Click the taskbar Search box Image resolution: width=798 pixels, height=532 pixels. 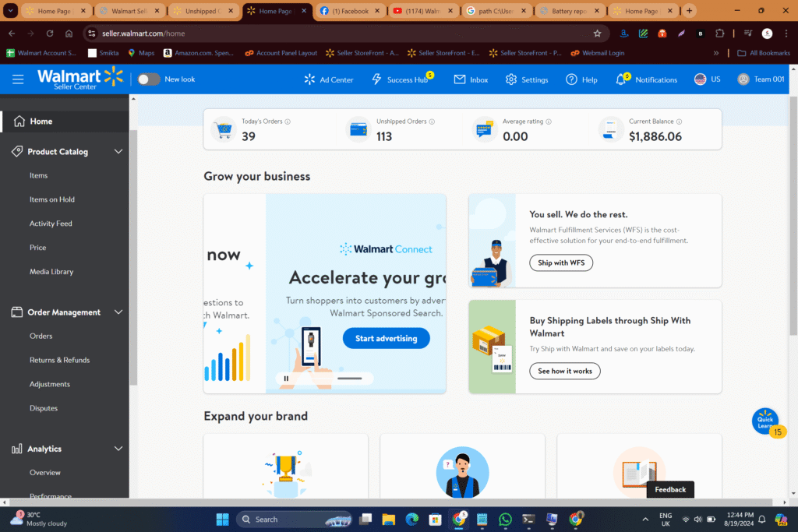[x=294, y=520]
